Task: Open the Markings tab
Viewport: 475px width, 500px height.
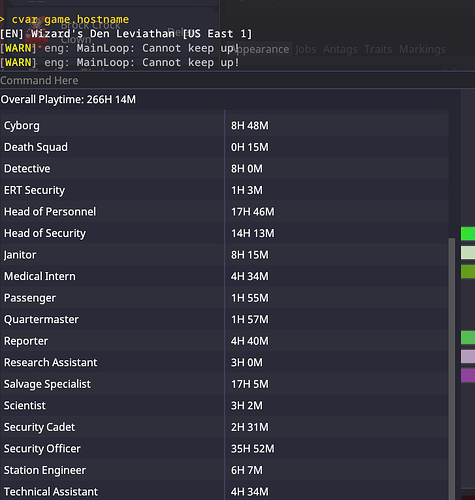Action: [x=422, y=49]
